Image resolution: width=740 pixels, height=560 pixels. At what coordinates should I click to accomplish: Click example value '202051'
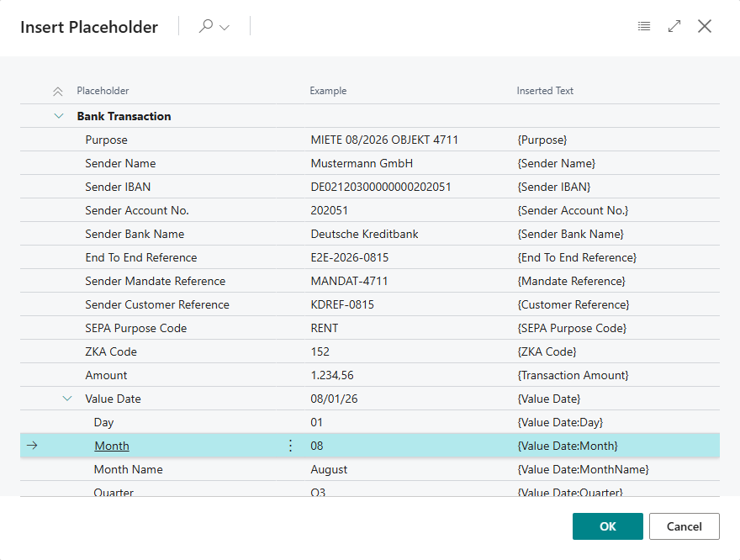tap(329, 210)
